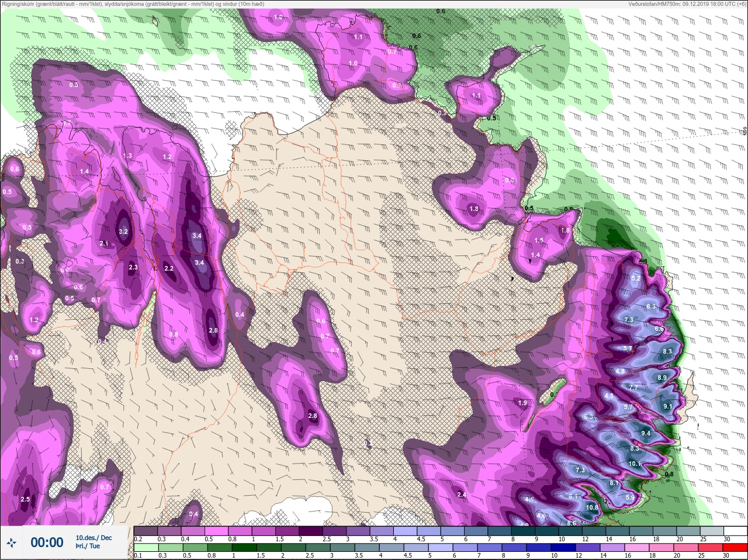This screenshot has width=748, height=560.
Task: Select the 00:00 forecast time display
Action: (47, 543)
